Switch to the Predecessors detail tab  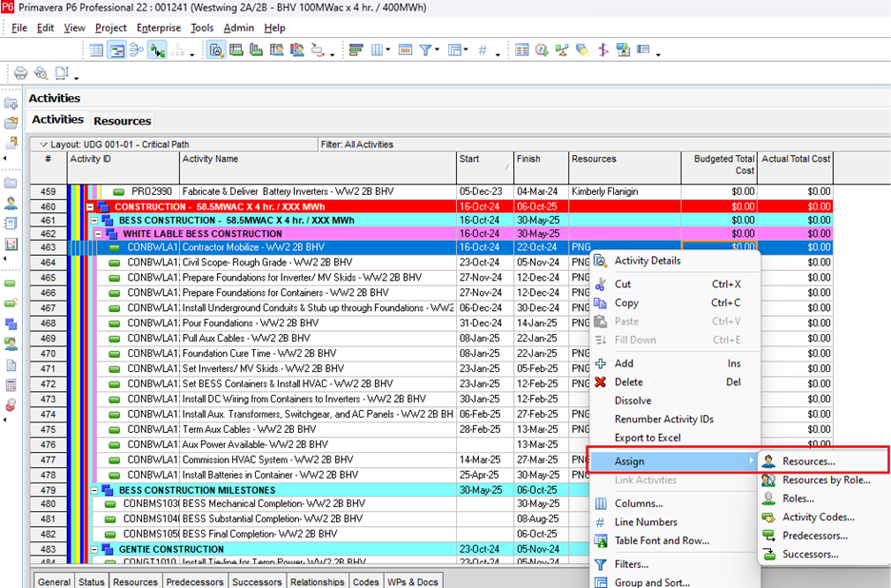point(193,581)
